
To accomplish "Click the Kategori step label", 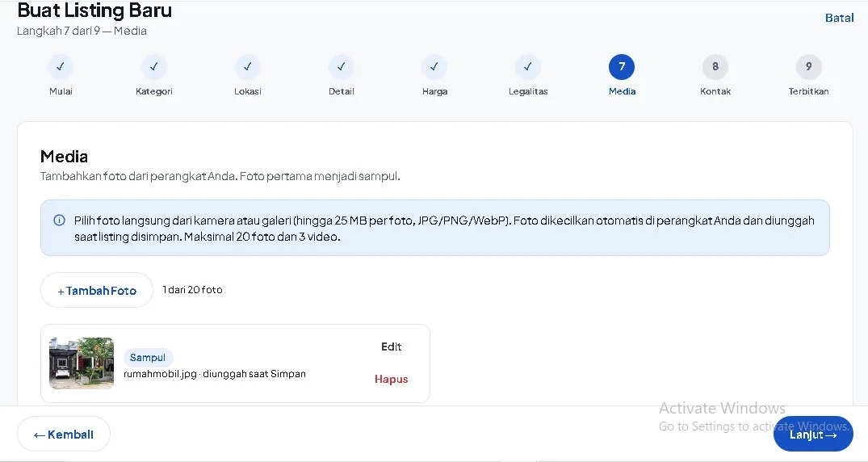I will [x=154, y=91].
